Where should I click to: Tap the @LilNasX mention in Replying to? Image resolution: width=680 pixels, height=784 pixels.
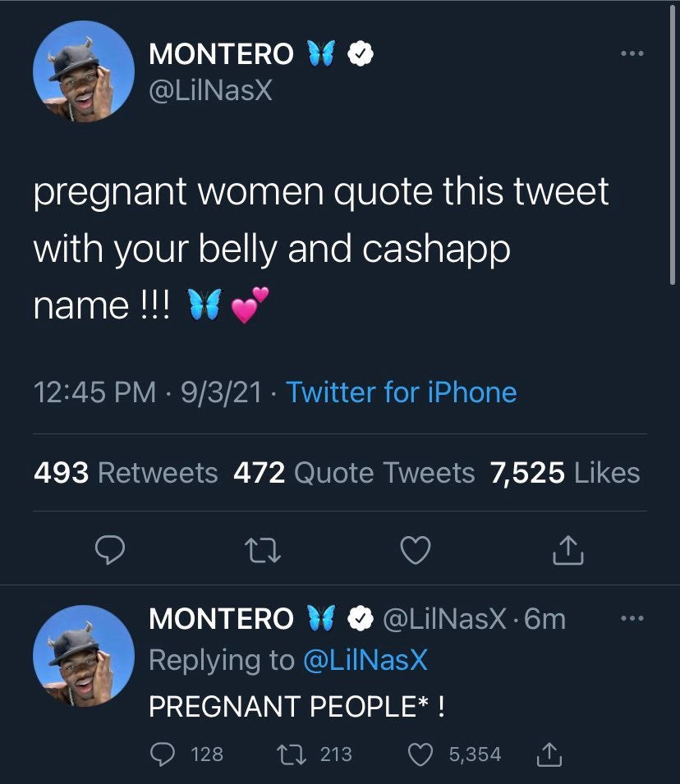(x=365, y=660)
